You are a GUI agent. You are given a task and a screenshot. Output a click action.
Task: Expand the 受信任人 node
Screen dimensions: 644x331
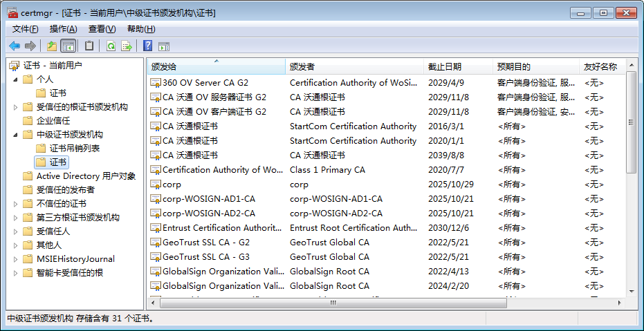click(16, 231)
